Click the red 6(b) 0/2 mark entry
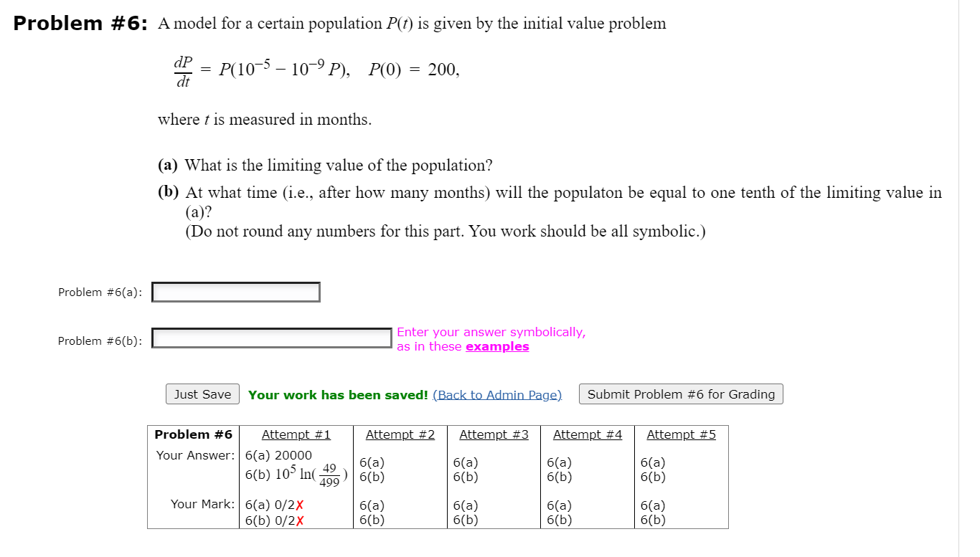The height and width of the screenshot is (557, 980). click(x=272, y=519)
